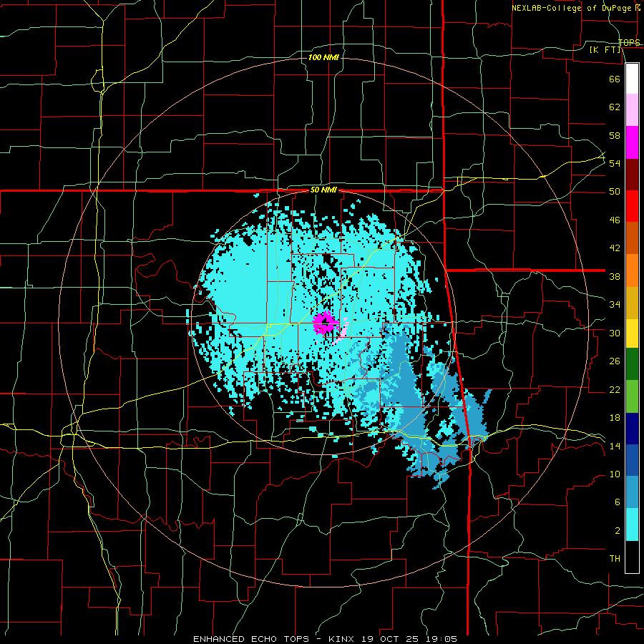Screen dimensions: 644x644
Task: Click the legend value 66
Action: [x=615, y=79]
